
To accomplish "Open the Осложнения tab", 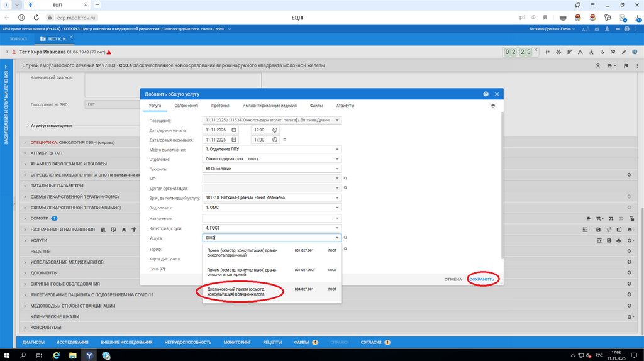I will pos(186,106).
